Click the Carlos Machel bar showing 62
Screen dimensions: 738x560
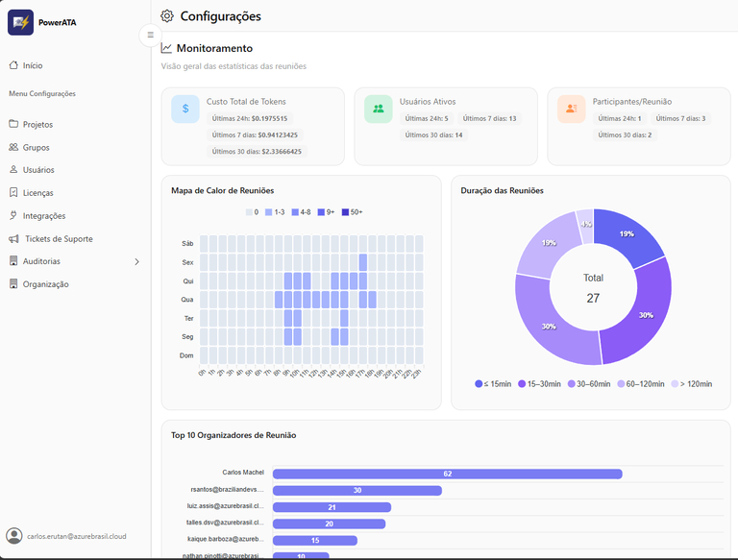[x=447, y=474]
